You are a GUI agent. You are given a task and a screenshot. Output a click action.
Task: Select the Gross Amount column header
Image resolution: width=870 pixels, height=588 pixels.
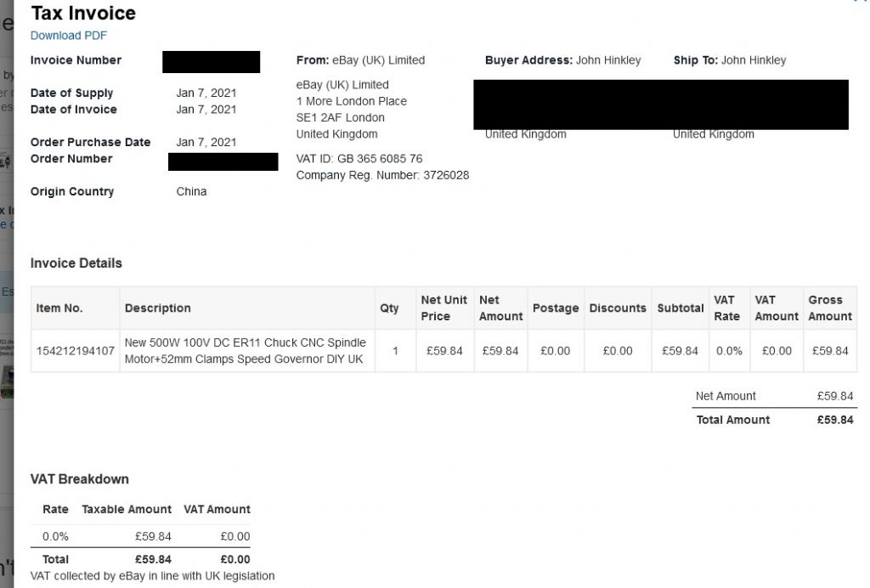pyautogui.click(x=830, y=308)
